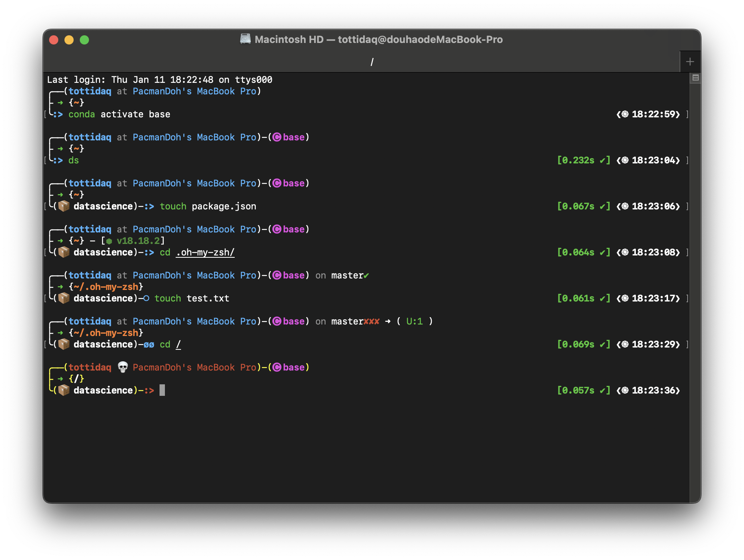Click the green Node icon before v18.18.2
744x560 pixels.
[x=109, y=241]
